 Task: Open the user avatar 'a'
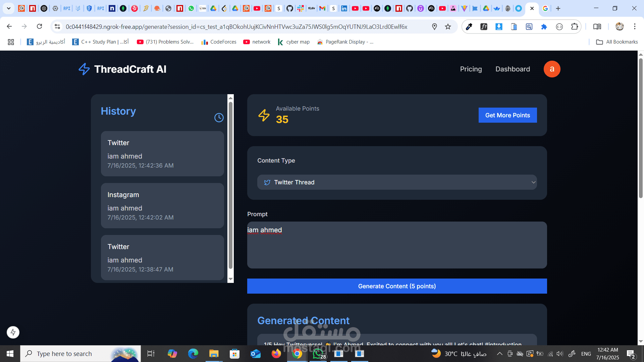(552, 69)
